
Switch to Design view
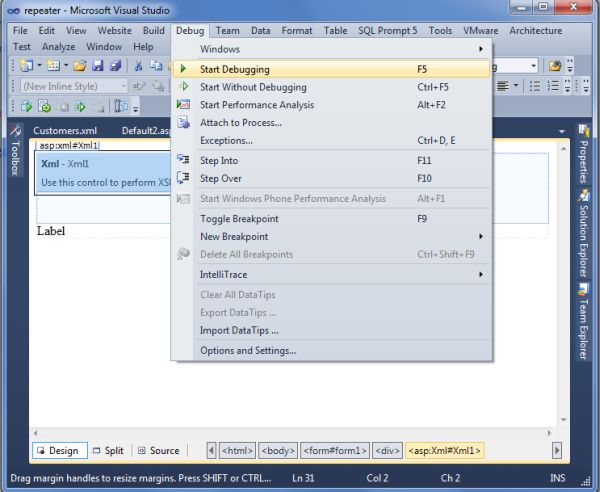(x=59, y=451)
